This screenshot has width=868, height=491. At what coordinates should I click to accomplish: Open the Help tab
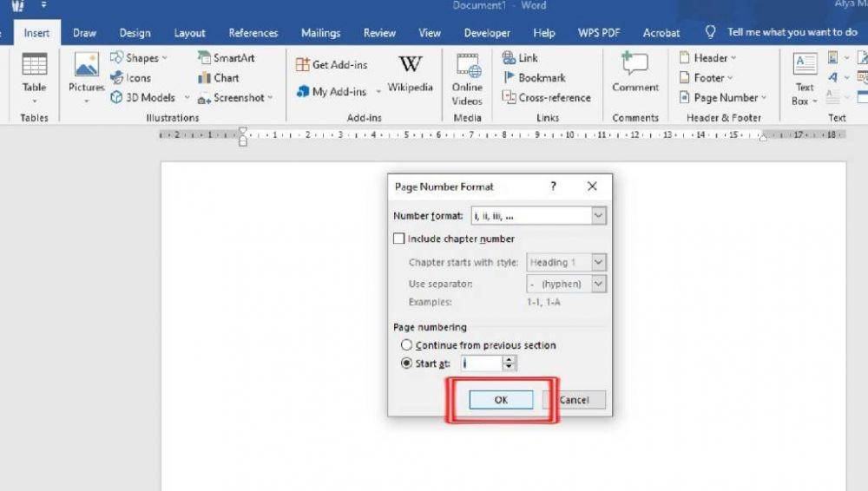pos(544,33)
